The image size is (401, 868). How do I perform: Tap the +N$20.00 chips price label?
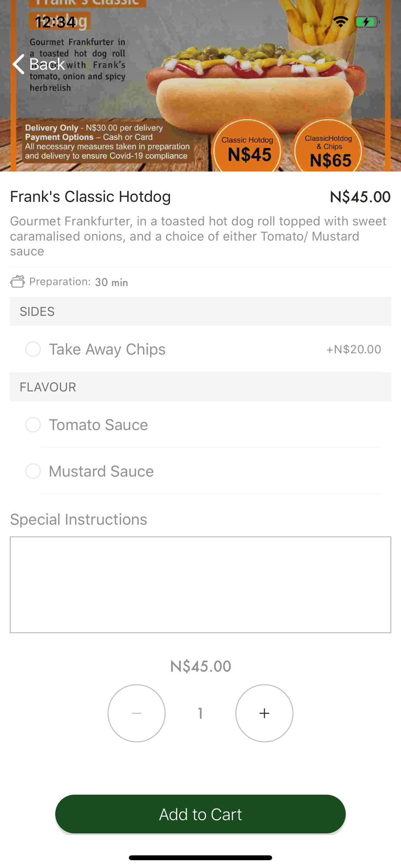tap(354, 349)
